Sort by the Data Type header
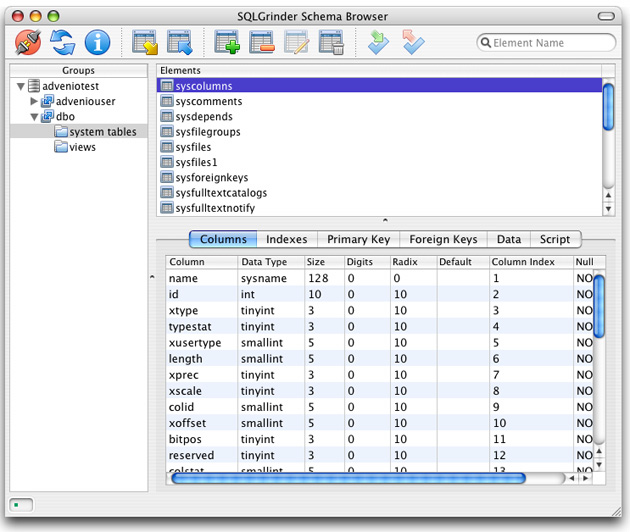The width and height of the screenshot is (630, 532). pos(271,262)
